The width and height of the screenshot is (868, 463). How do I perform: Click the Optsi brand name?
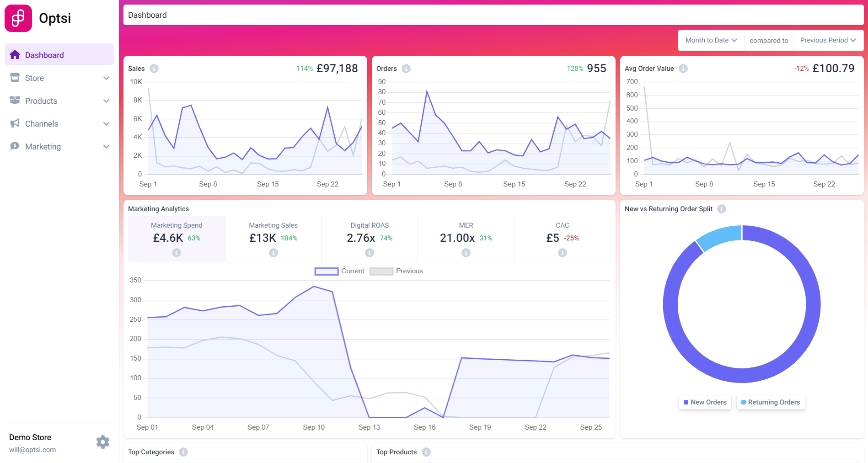tap(55, 18)
